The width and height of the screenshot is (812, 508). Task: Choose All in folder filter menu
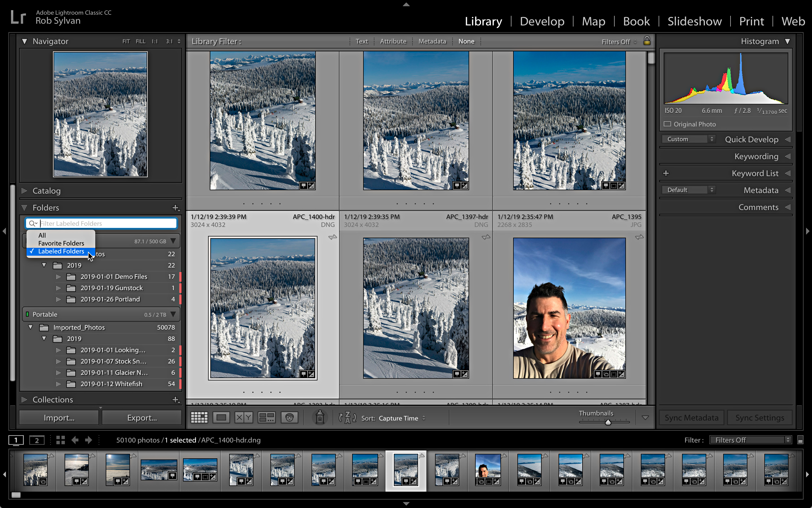[61, 235]
